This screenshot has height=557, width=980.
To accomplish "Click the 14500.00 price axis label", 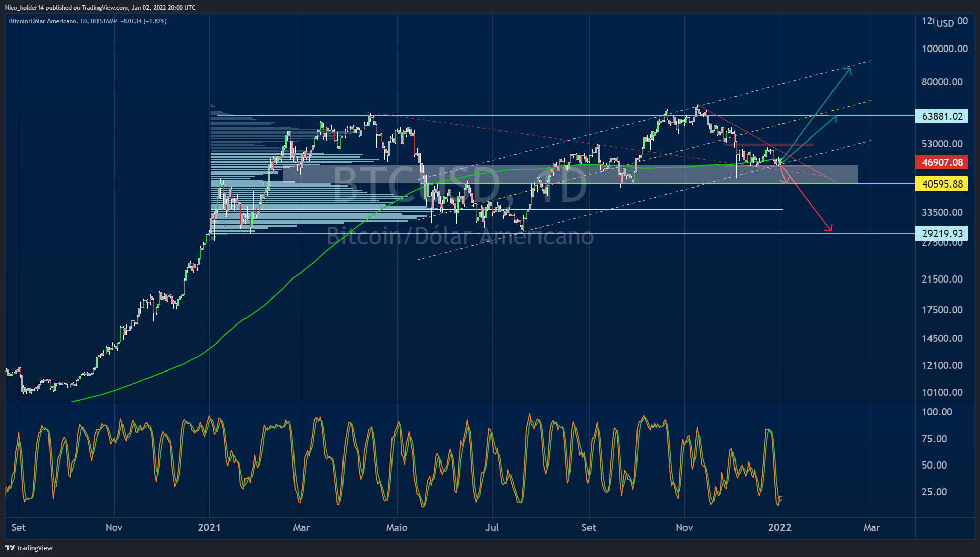I will (x=942, y=338).
